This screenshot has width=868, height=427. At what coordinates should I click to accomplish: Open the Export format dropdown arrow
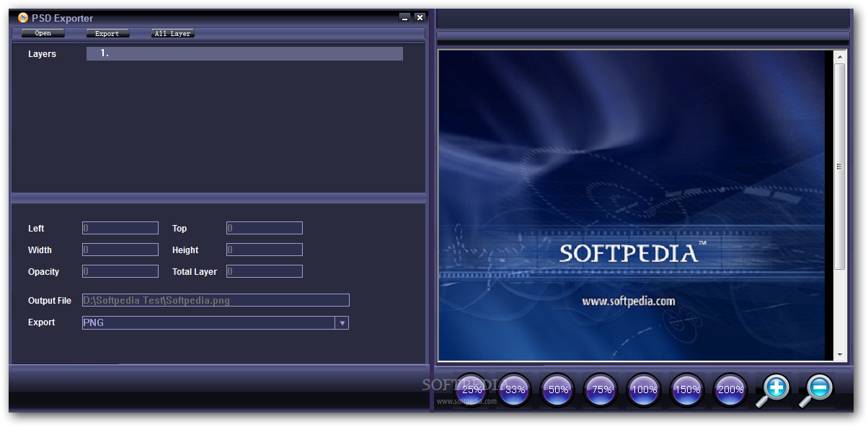342,322
